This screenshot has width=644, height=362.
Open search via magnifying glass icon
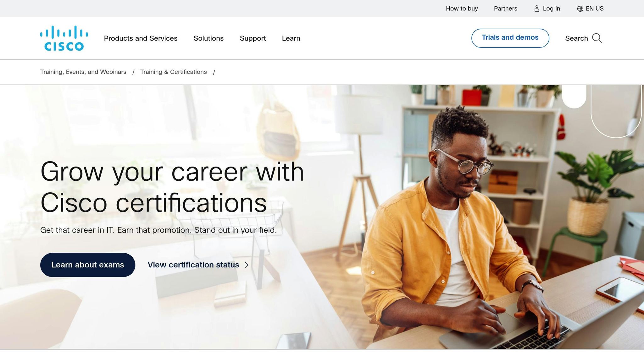[597, 38]
